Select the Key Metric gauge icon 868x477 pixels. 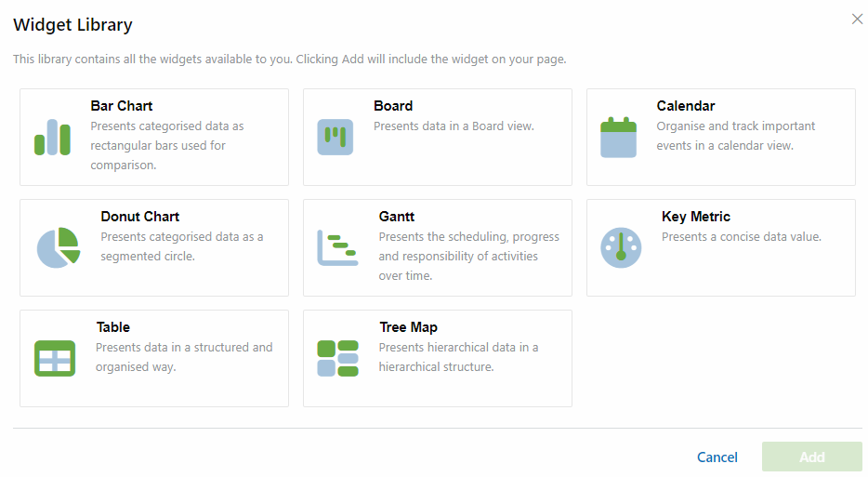pos(621,247)
